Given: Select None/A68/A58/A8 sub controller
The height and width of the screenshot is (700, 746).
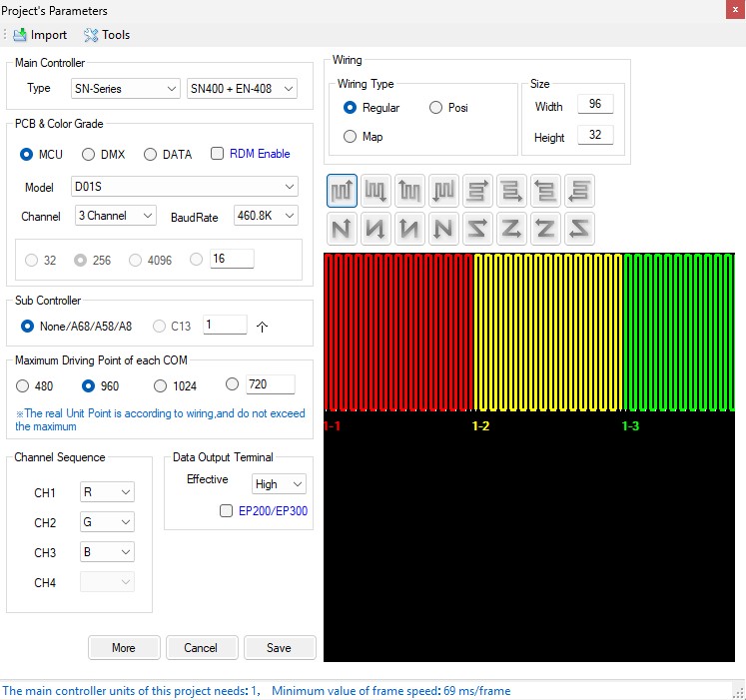Looking at the screenshot, I should [27, 326].
